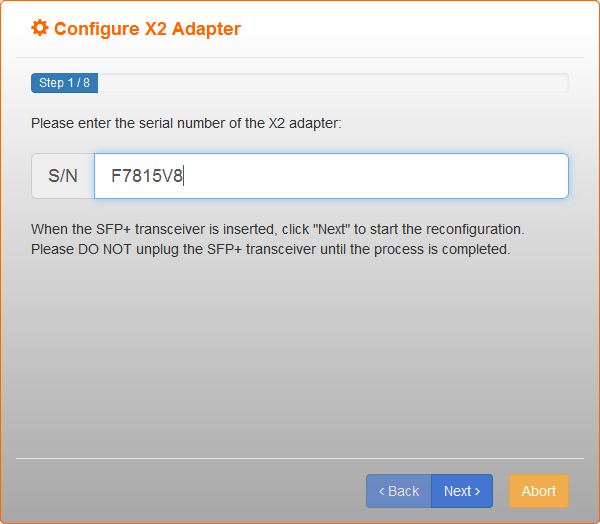
Task: Click the F7815V8 text in the field
Action: pos(147,176)
